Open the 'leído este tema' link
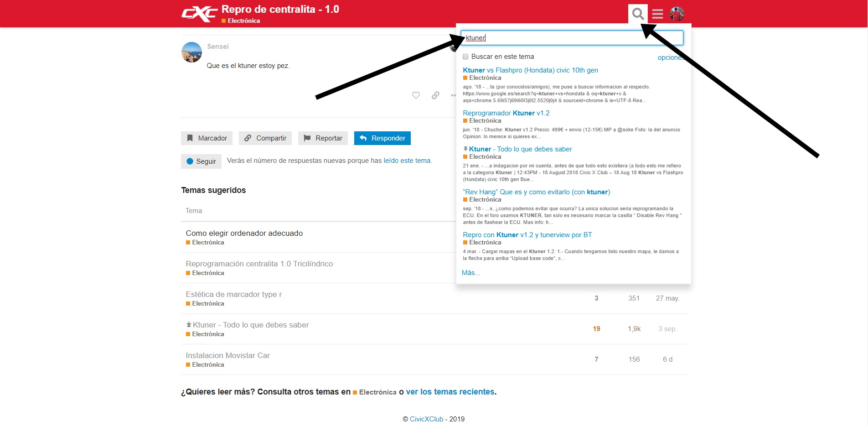 pyautogui.click(x=407, y=161)
